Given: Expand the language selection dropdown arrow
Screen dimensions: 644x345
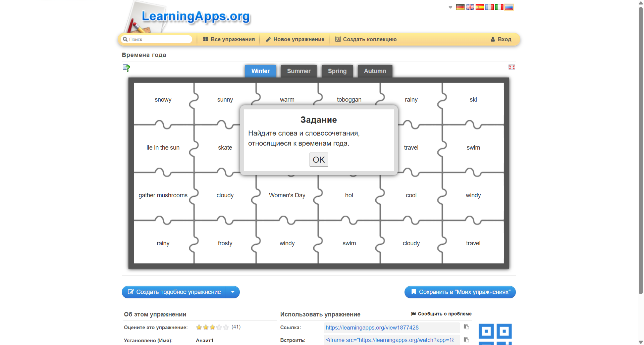Looking at the screenshot, I should tap(450, 7).
